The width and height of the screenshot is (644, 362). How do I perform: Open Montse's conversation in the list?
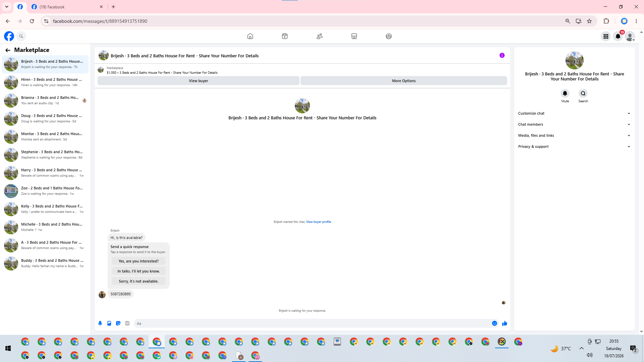pyautogui.click(x=45, y=136)
